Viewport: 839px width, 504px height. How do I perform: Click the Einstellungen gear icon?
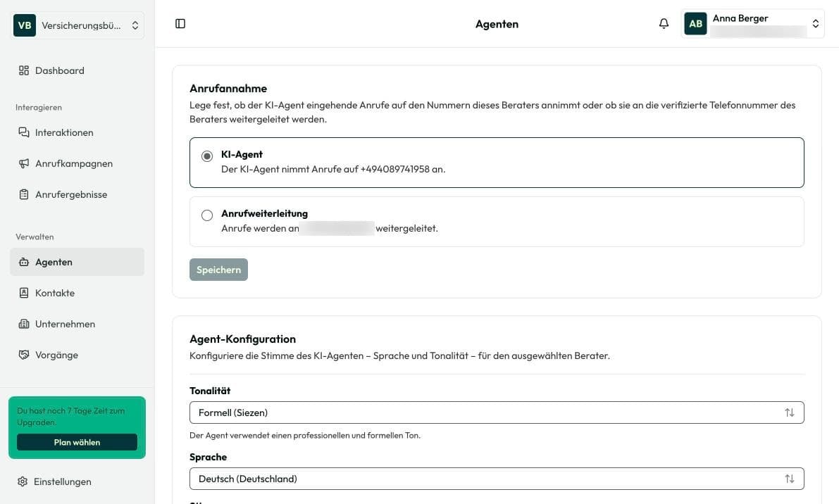[x=23, y=481]
